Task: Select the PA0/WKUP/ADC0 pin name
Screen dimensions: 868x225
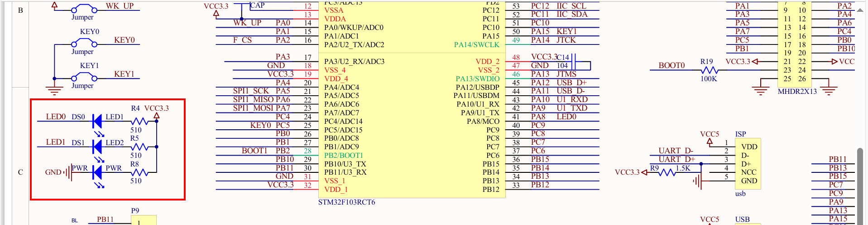Action: tap(354, 28)
